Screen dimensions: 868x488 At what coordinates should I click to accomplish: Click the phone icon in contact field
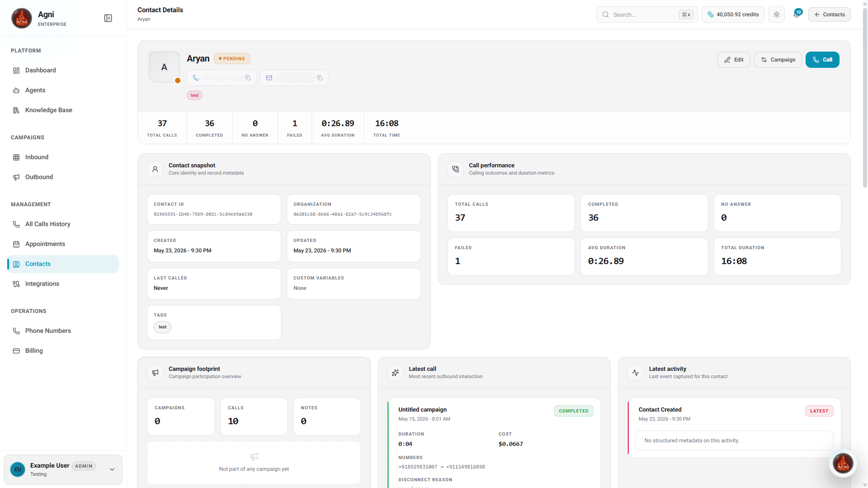tap(196, 78)
